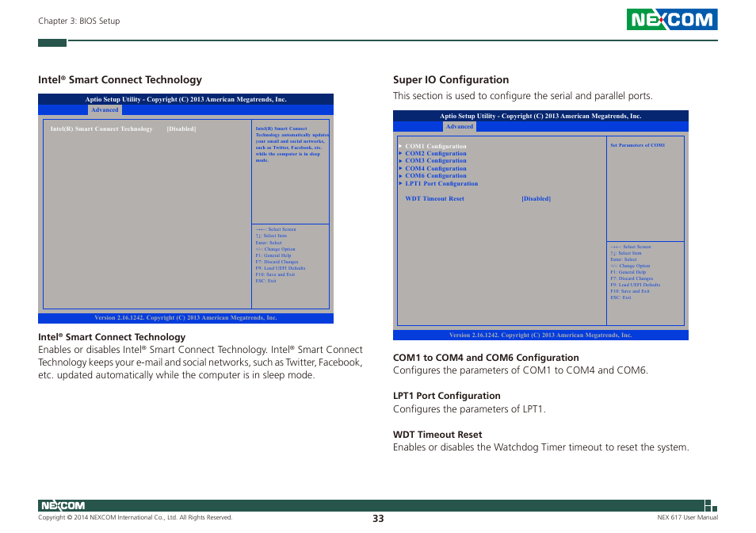756x533 pixels.
Task: Change WDT Timeout Reset [Disabled] value
Action: (x=536, y=198)
